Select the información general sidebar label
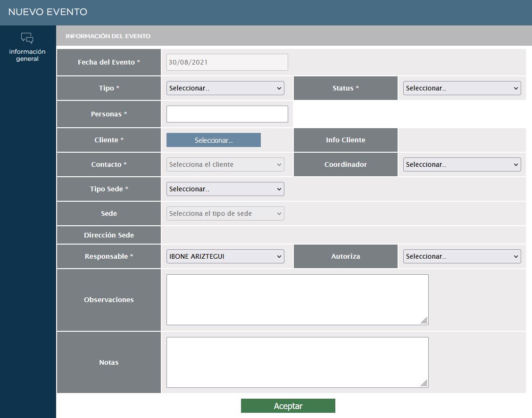532x418 pixels. click(x=27, y=55)
